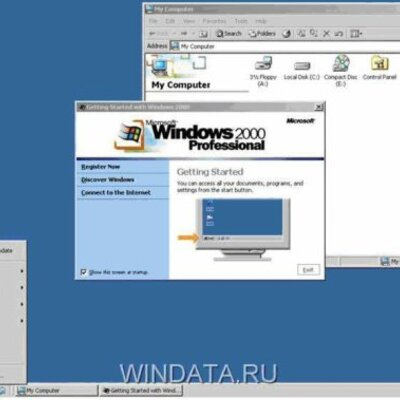Screen dimensions: 400x400
Task: Open the Favorites menu in My Computer
Action: tap(215, 21)
